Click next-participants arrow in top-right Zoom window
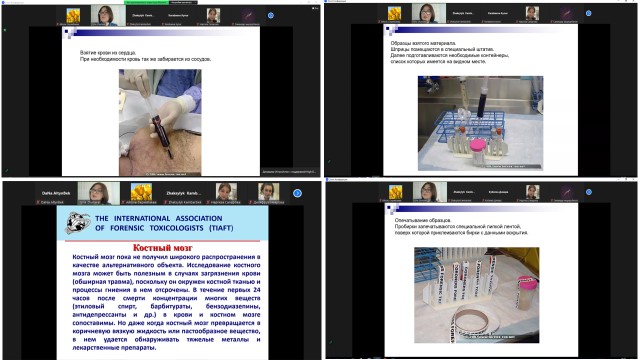Viewport: 640px width, 360px height. tap(589, 13)
